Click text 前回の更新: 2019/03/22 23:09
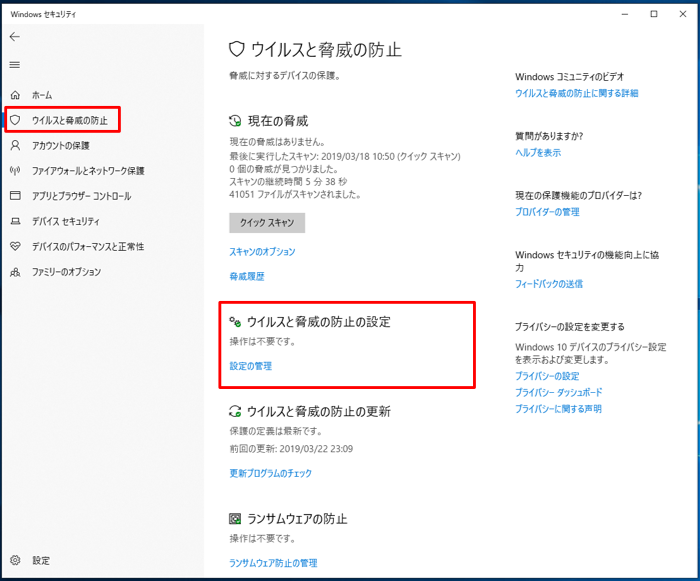This screenshot has height=581, width=700. [x=291, y=448]
